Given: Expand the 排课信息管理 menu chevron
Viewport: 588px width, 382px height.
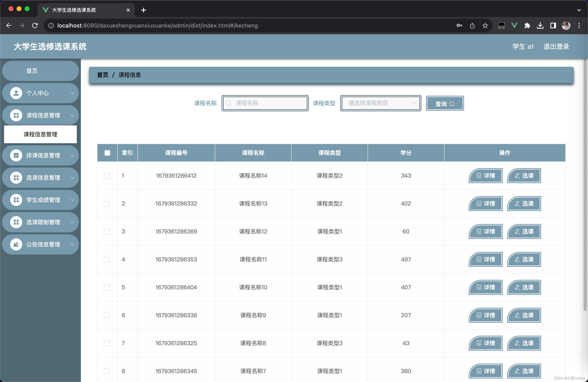Looking at the screenshot, I should click(72, 156).
